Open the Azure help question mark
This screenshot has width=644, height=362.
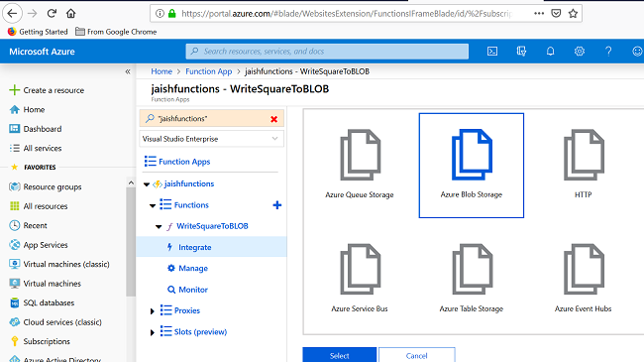tap(608, 52)
